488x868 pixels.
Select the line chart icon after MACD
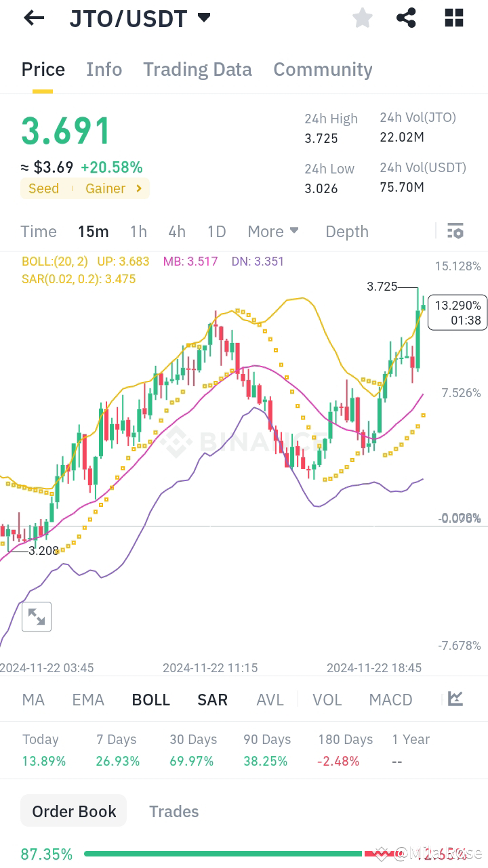tap(455, 699)
